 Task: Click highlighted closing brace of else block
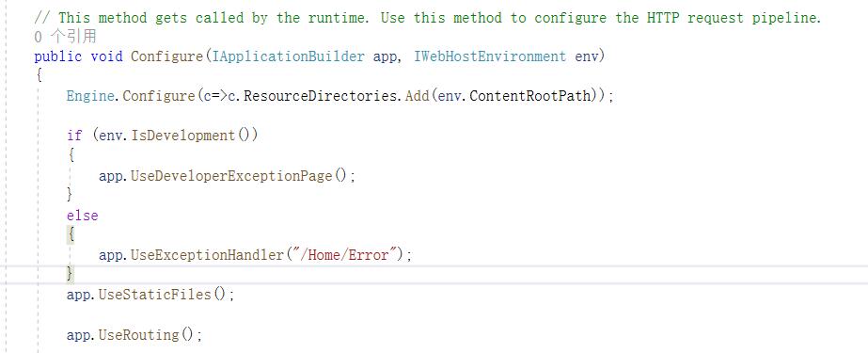[x=71, y=274]
